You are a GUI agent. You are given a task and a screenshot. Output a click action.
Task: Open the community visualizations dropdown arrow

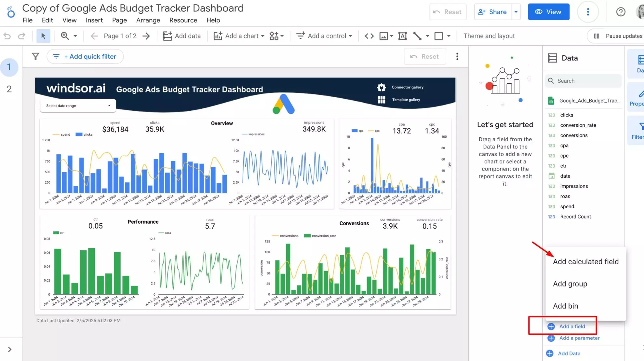point(282,36)
